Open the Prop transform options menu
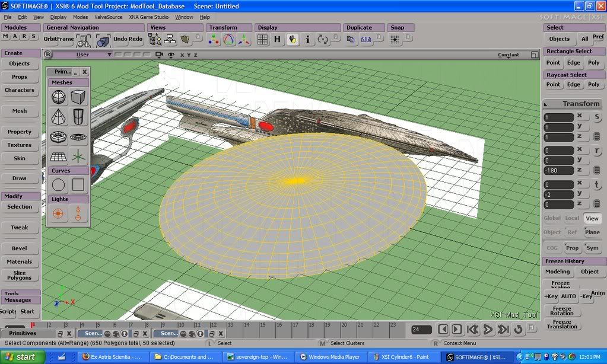607x364 pixels. 572,248
